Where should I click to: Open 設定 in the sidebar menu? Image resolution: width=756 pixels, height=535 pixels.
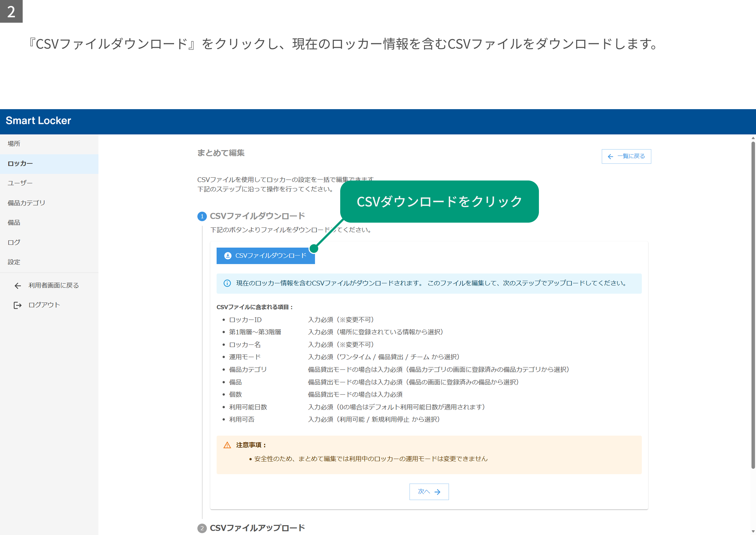coord(49,262)
